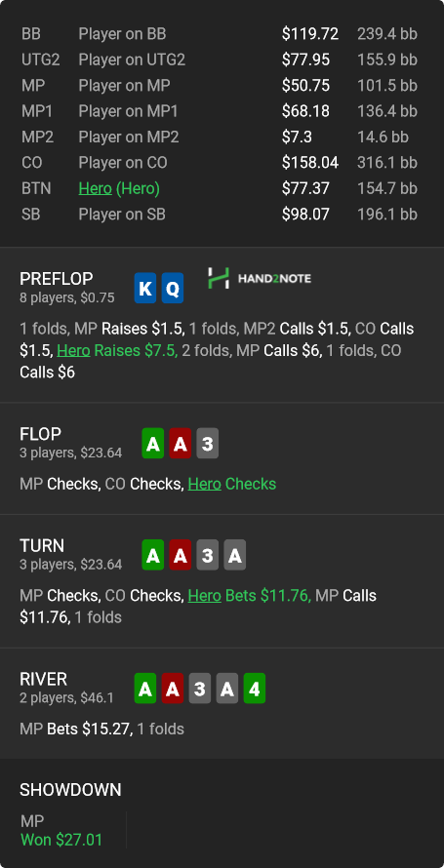Click the Queen hole card in preflop
This screenshot has width=444, height=868.
click(x=173, y=288)
